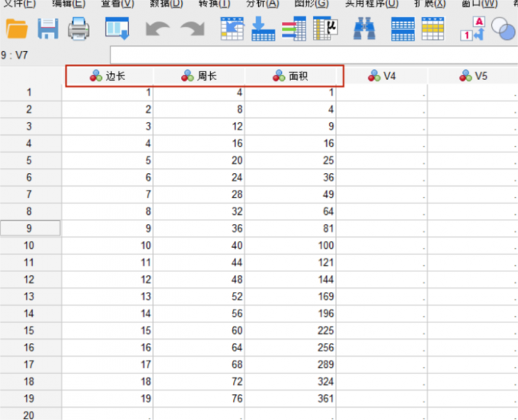Image resolution: width=518 pixels, height=420 pixels.
Task: Click the Insert cases toolbar icon
Action: click(x=402, y=29)
